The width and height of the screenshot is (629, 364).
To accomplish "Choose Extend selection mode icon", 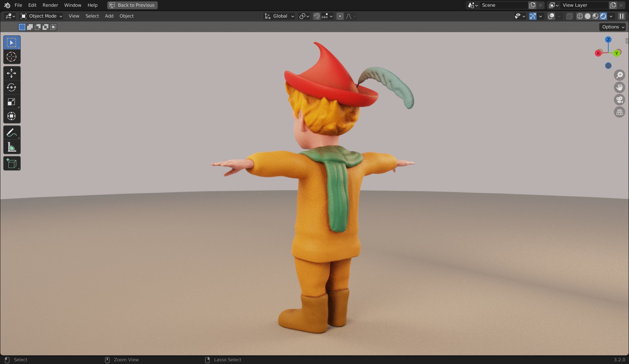I will pyautogui.click(x=30, y=27).
